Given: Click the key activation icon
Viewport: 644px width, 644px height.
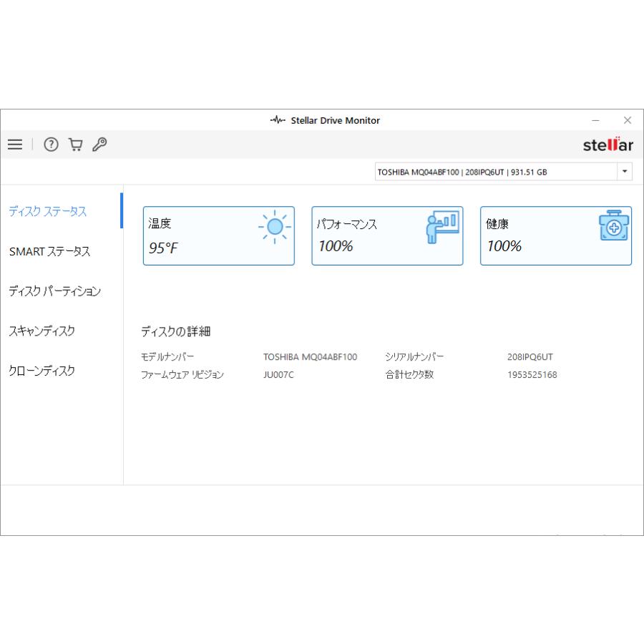Looking at the screenshot, I should (x=99, y=145).
